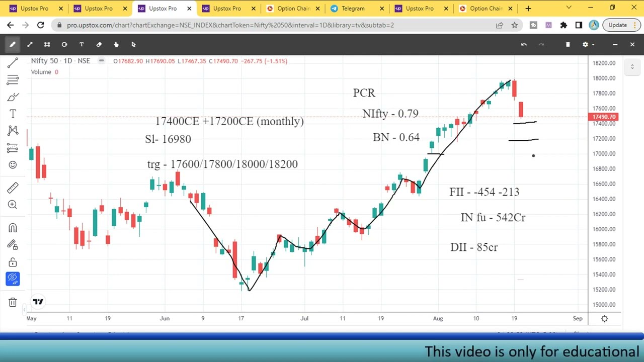Toggle magnet mode for drawings
The image size is (644, 362).
pyautogui.click(x=13, y=228)
